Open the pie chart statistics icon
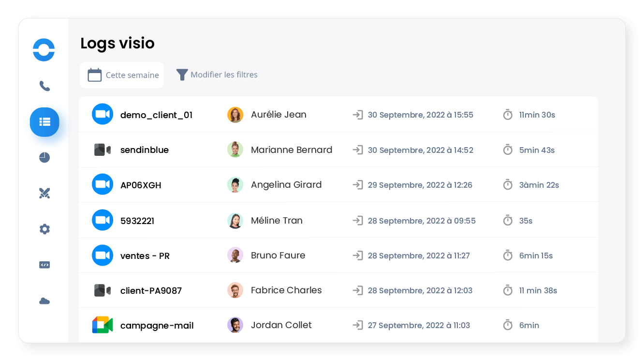This screenshot has height=361, width=644. (44, 157)
